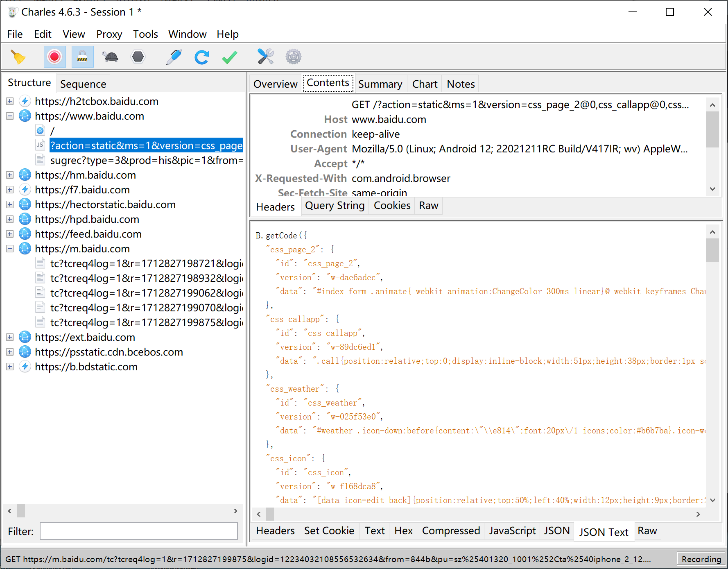Select tc request with r=1712827198721
Screen dimensions: 728x569
(x=147, y=263)
